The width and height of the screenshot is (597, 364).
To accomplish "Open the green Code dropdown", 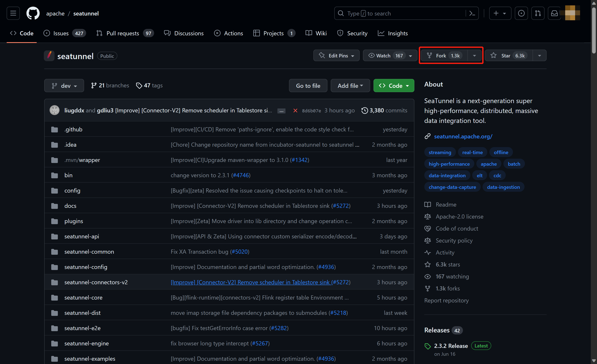I will point(394,86).
